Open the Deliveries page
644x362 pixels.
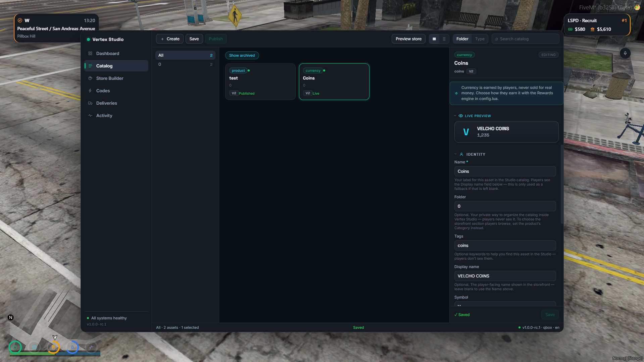tap(116, 103)
